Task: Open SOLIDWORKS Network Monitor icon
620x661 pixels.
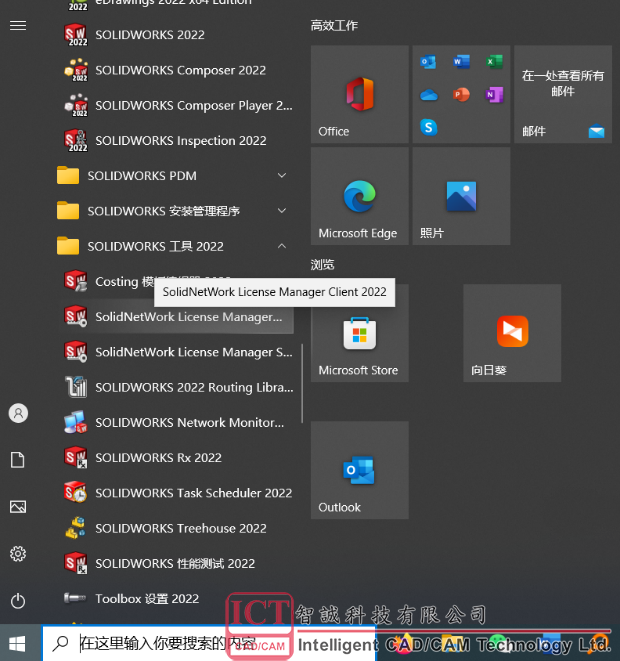Action: click(x=76, y=422)
